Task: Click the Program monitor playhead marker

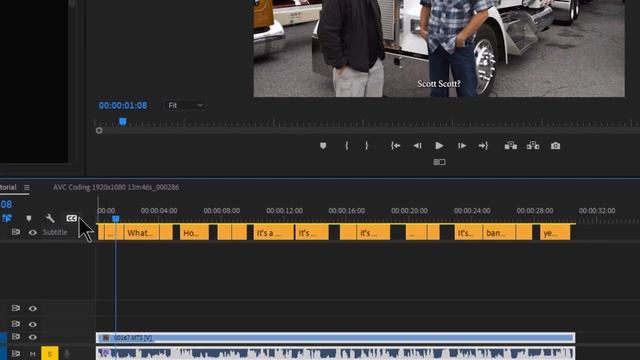Action: click(122, 121)
